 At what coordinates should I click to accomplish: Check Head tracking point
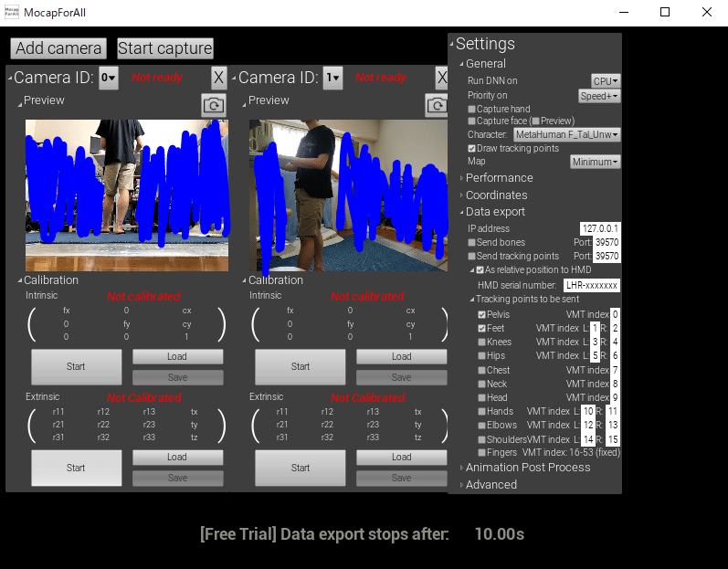[482, 397]
